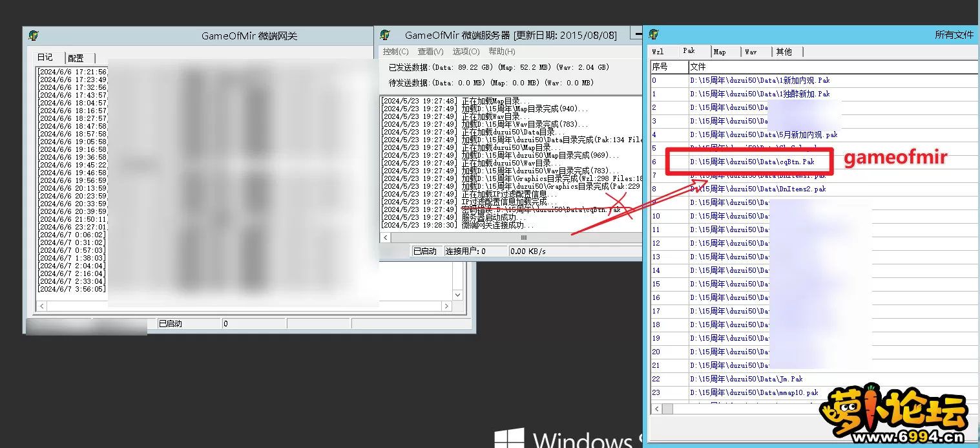Screen dimensions: 980x448
Task: Switch to the Map tab in the file list
Action: coord(720,52)
